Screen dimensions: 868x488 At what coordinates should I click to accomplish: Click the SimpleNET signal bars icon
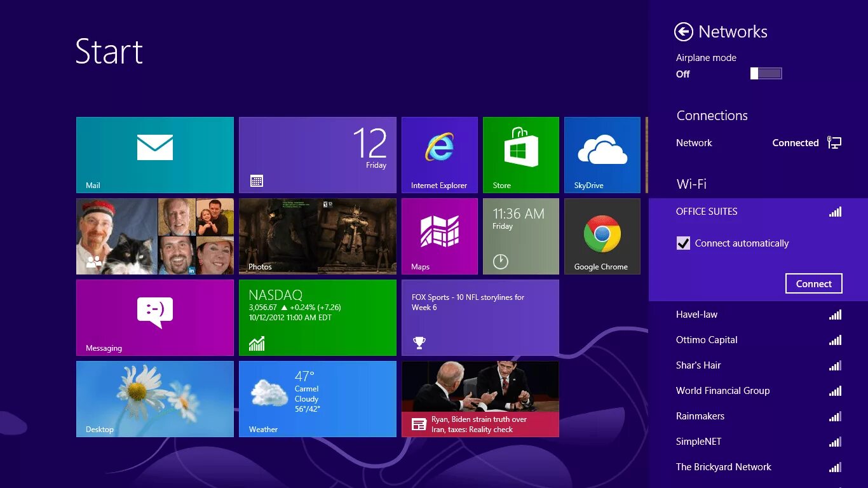pos(835,442)
